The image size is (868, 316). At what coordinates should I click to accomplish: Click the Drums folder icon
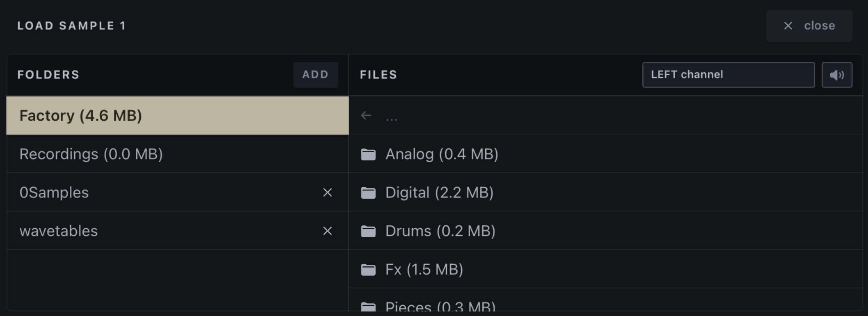368,231
